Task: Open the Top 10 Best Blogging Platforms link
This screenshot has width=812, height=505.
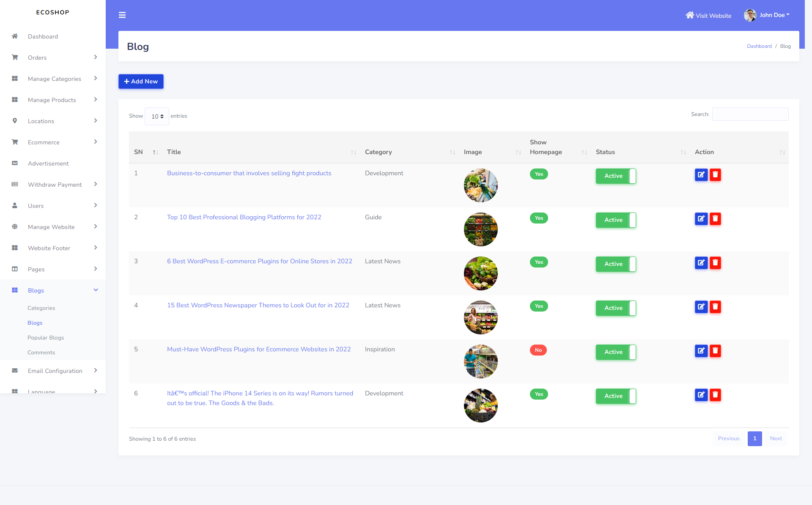Action: pyautogui.click(x=244, y=217)
